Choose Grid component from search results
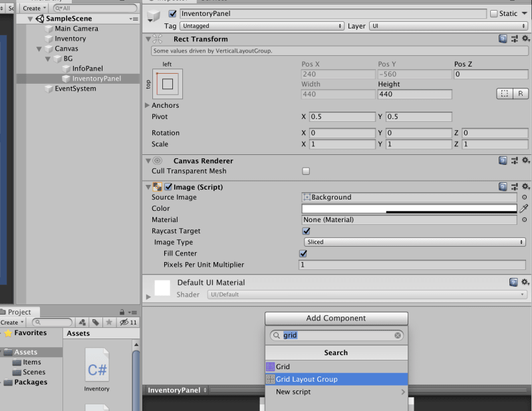 click(336, 366)
